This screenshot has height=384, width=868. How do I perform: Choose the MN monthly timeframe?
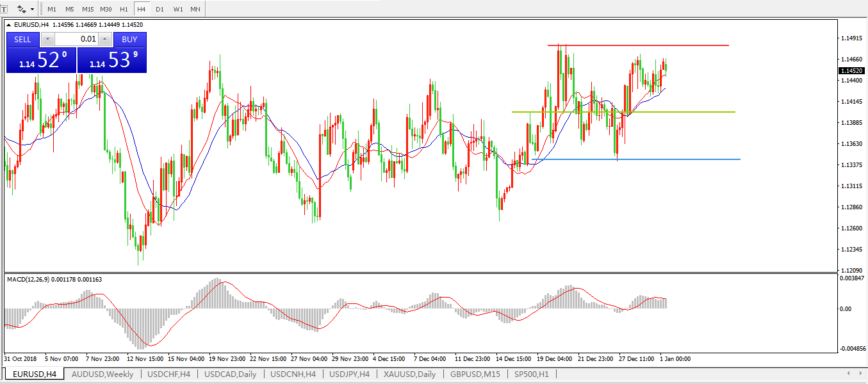[x=195, y=10]
